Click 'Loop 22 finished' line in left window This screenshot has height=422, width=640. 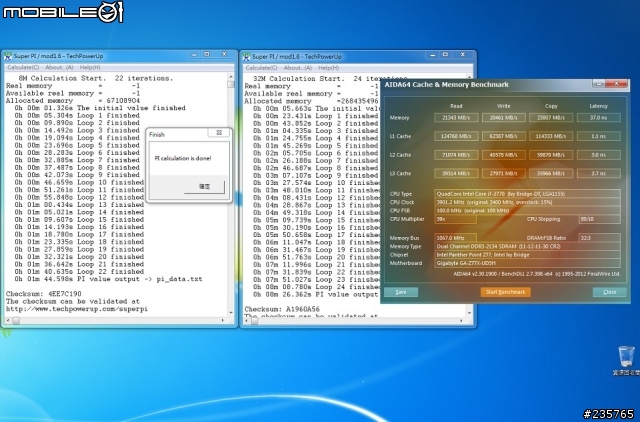pyautogui.click(x=79, y=272)
